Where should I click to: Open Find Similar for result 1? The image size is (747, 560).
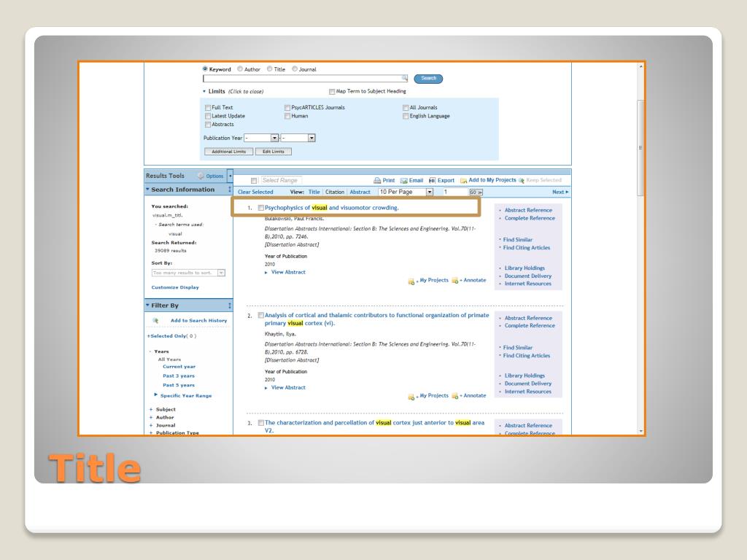click(x=518, y=240)
